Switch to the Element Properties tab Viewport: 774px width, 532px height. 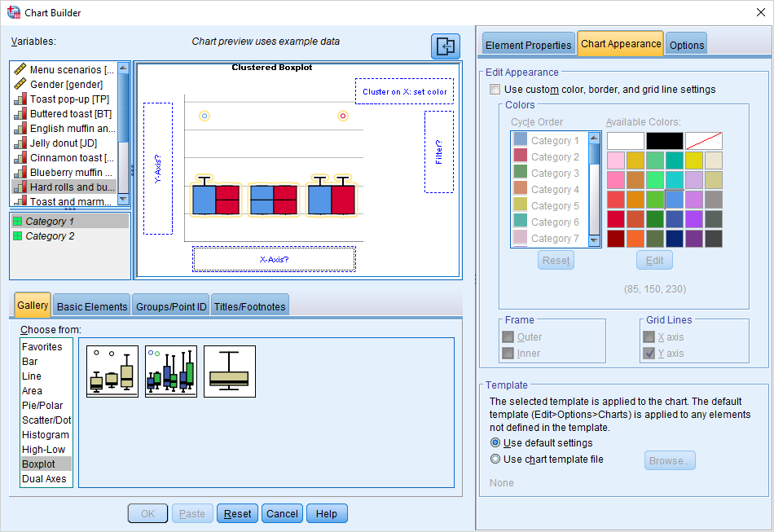528,45
